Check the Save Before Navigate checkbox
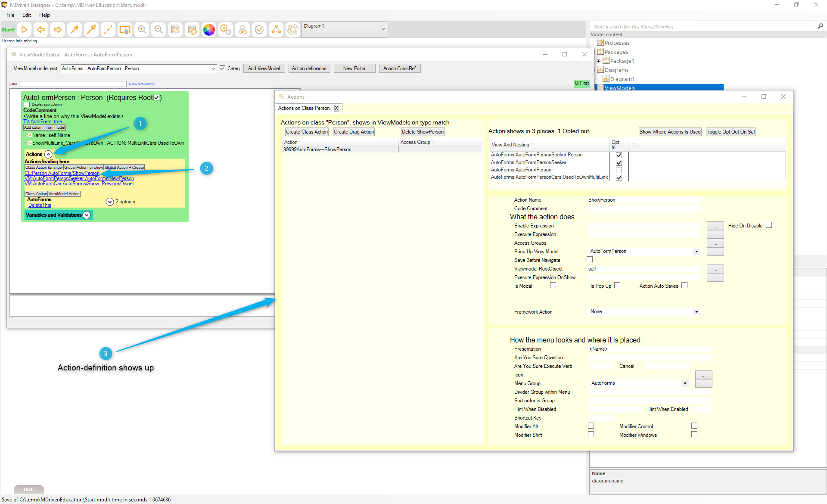This screenshot has height=504, width=827. click(x=590, y=260)
